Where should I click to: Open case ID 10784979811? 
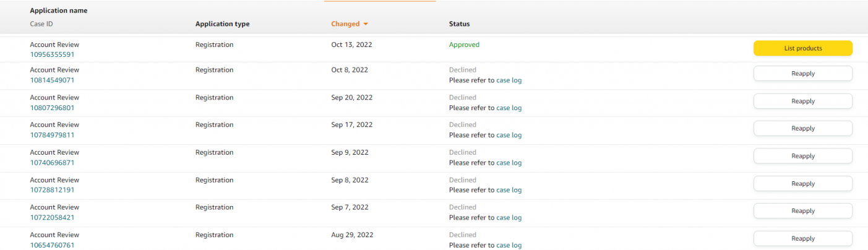pyautogui.click(x=52, y=135)
